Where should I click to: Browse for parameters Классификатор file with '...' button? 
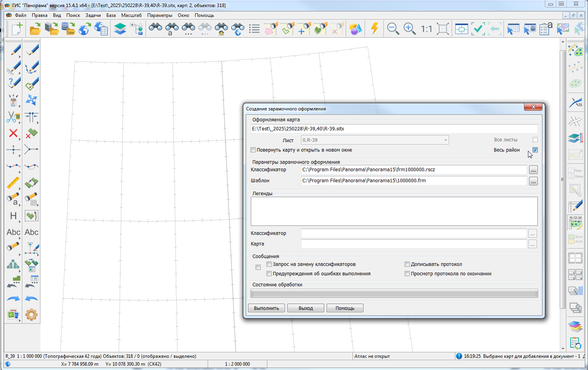tap(533, 170)
